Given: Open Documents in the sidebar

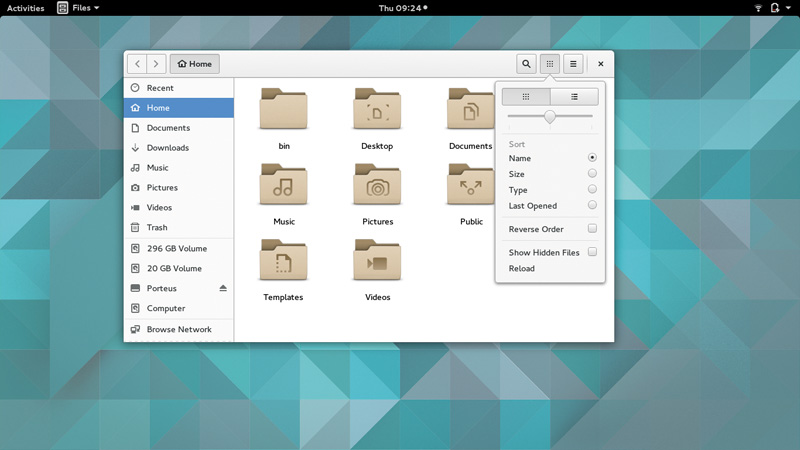Looking at the screenshot, I should 179,128.
